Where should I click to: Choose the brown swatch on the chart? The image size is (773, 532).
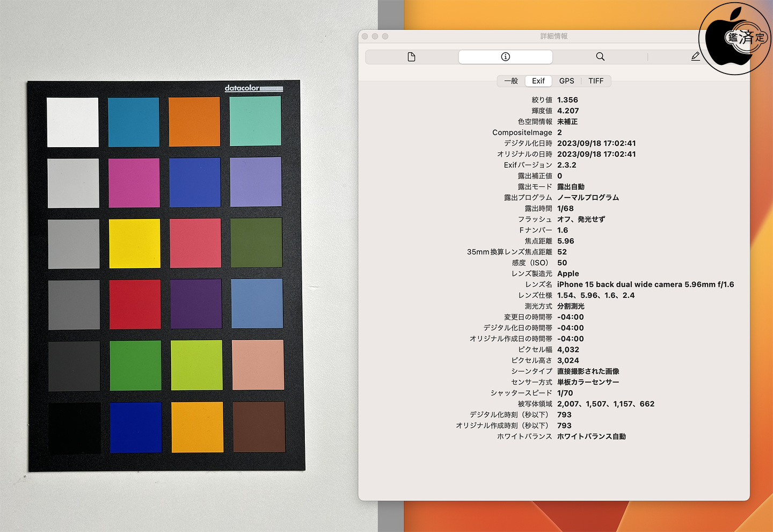tap(259, 427)
